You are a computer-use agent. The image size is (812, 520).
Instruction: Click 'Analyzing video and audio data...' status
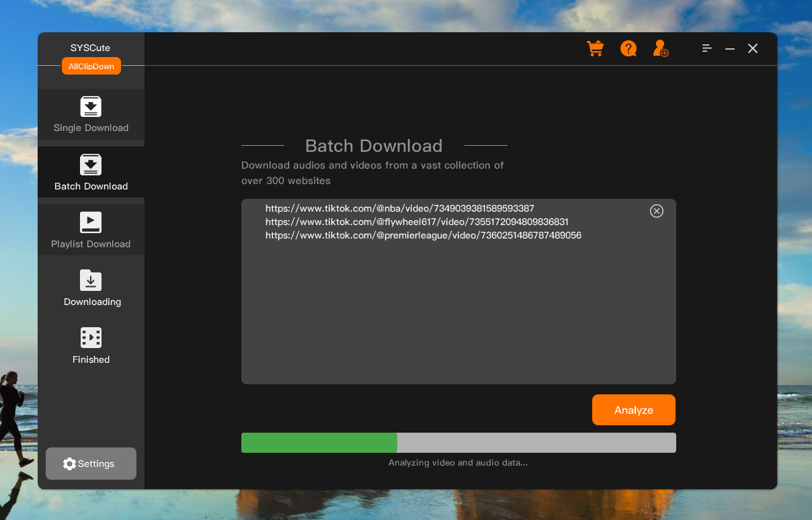point(458,463)
